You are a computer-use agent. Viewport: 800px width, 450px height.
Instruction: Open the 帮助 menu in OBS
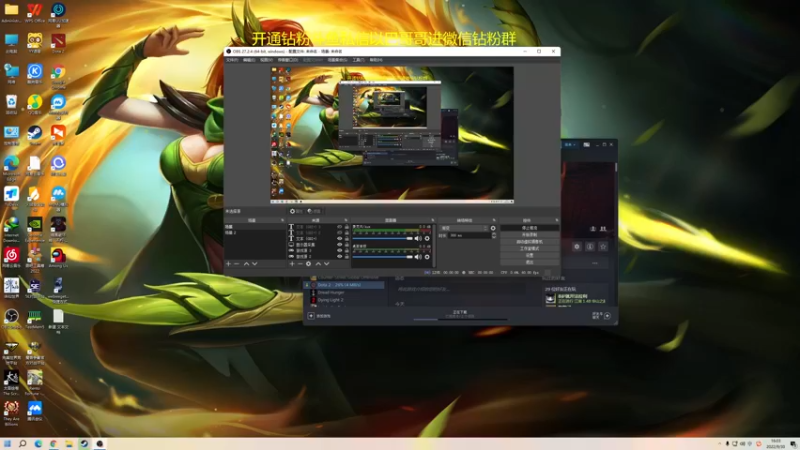tap(376, 60)
